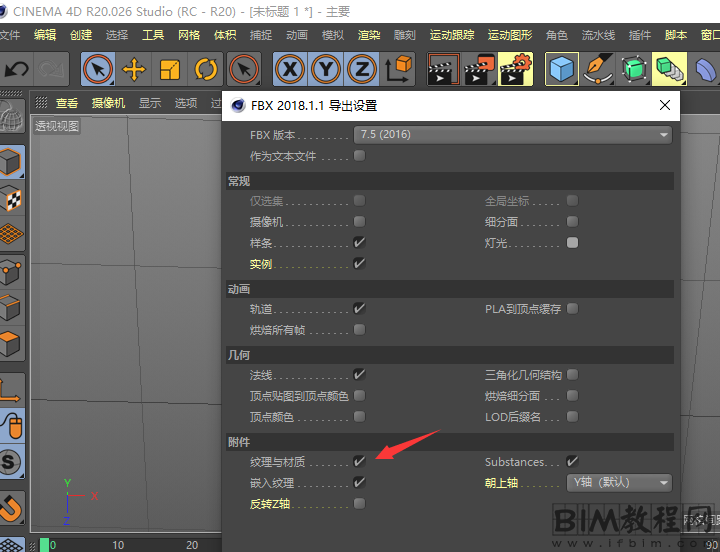
Task: Open the 编辑 menu
Action: pos(45,35)
